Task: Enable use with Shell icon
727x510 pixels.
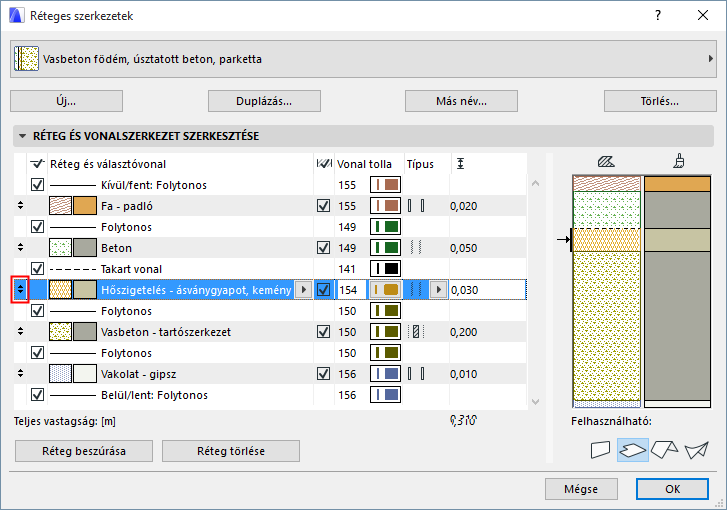Action: [697, 449]
